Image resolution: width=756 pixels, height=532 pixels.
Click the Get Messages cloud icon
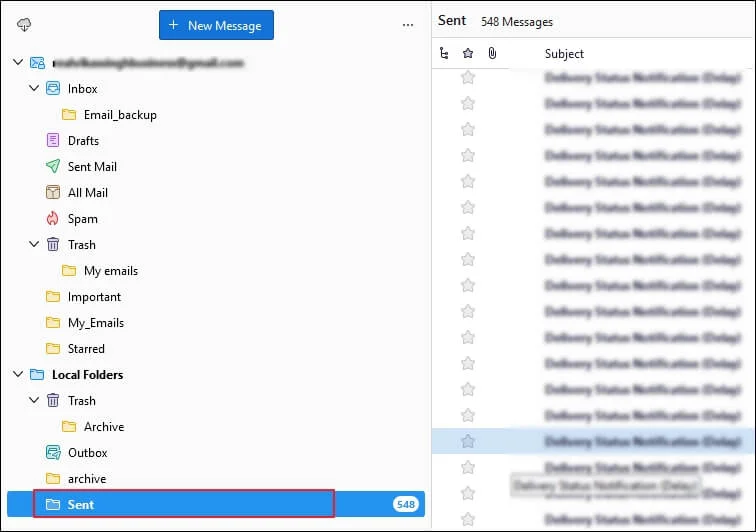point(24,25)
